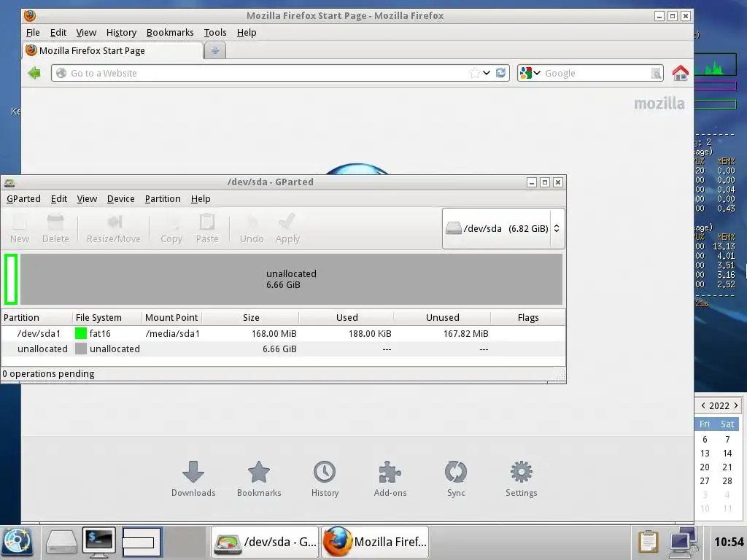Viewport: 747px width, 560px height.
Task: Click the network computers icon in system tray
Action: 683,542
